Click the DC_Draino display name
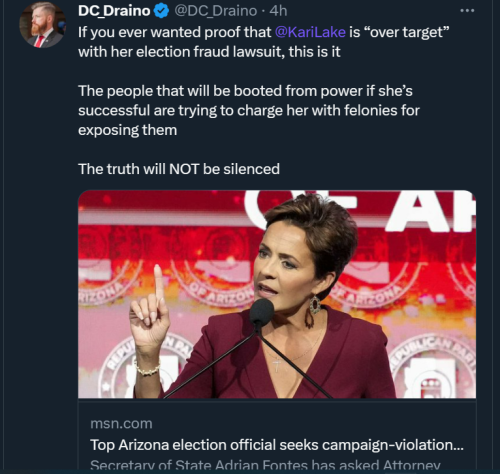This screenshot has width=500, height=474. click(114, 11)
